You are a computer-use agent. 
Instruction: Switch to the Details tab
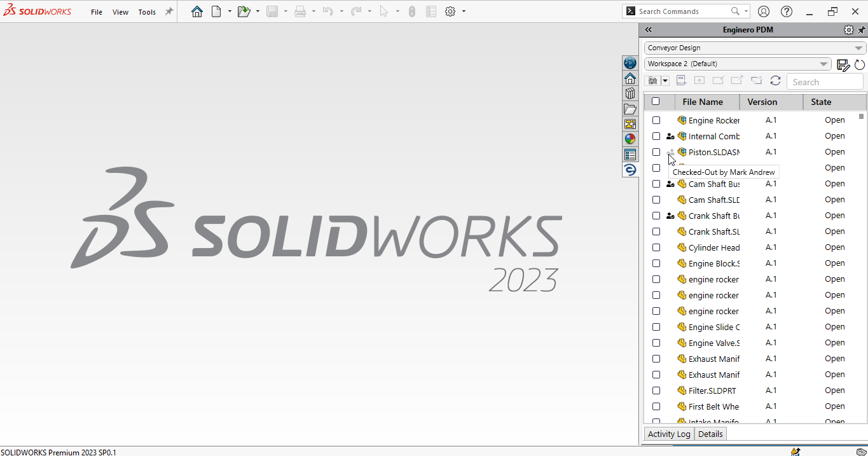pos(710,434)
